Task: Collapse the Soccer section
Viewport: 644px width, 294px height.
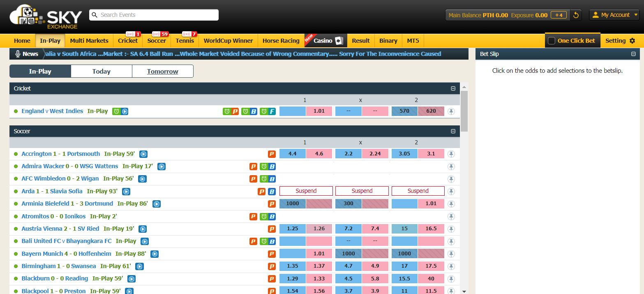Action: (x=453, y=132)
